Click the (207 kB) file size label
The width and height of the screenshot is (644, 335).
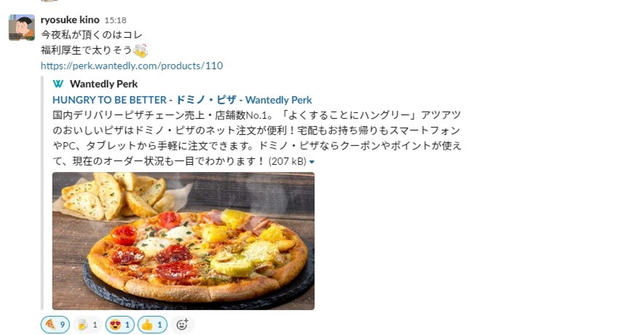click(x=287, y=161)
